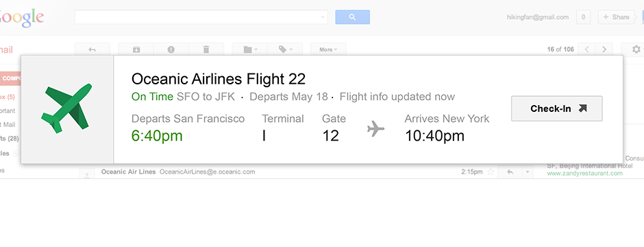This screenshot has width=644, height=247.
Task: Click the blue search magnifier button
Action: (x=352, y=17)
